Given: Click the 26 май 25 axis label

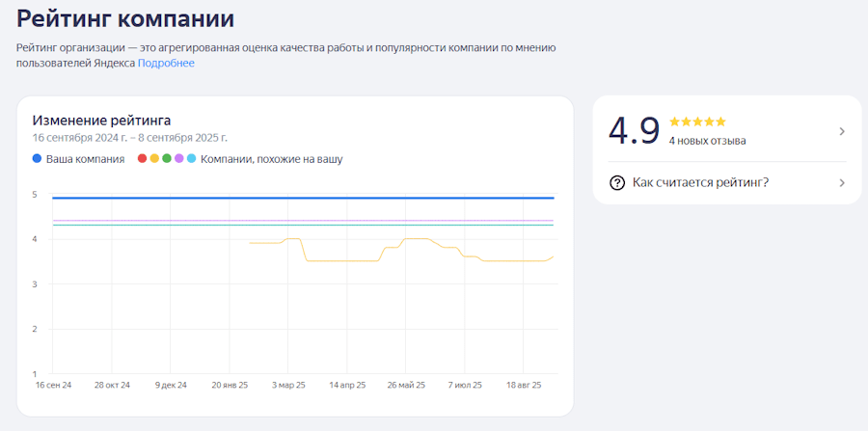Looking at the screenshot, I should 406,385.
